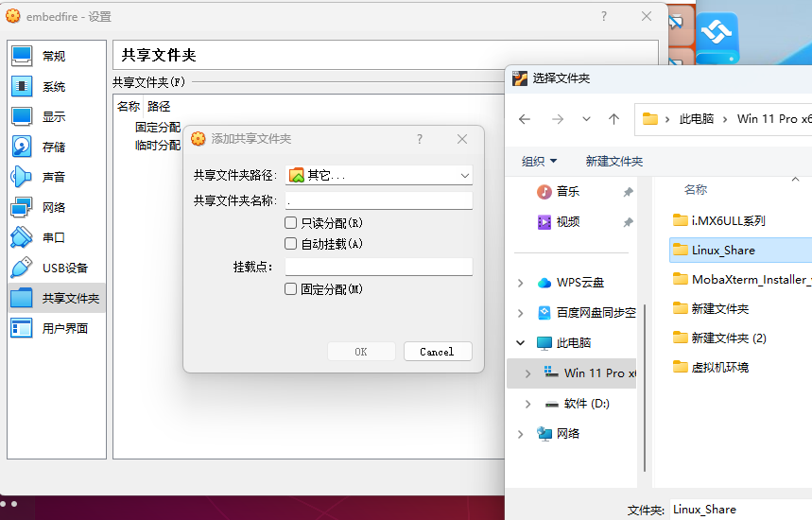Click the navigation pane vertical scrollbar

pos(645,388)
